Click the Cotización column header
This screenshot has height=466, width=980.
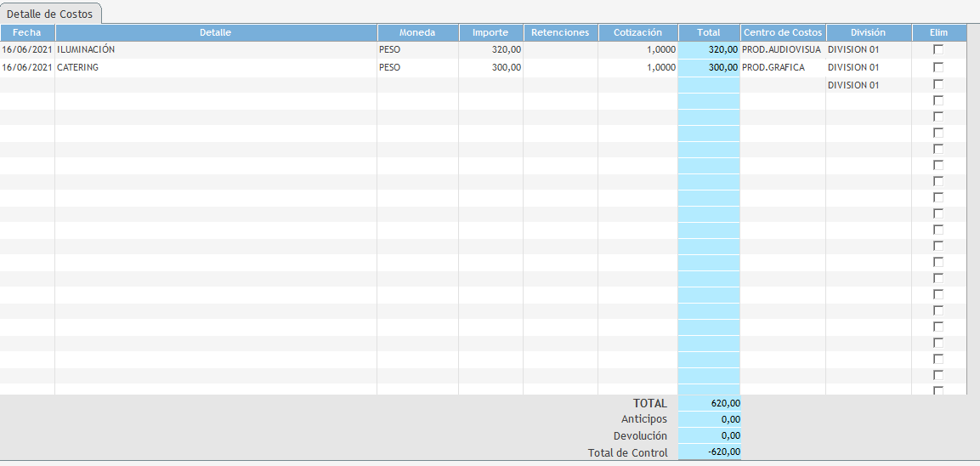click(637, 32)
